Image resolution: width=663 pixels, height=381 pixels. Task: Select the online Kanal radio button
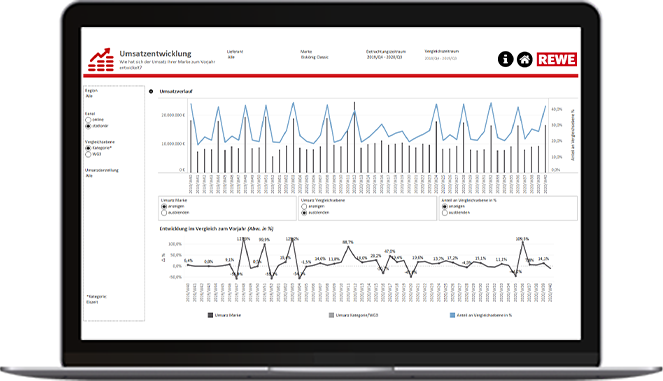[88, 120]
